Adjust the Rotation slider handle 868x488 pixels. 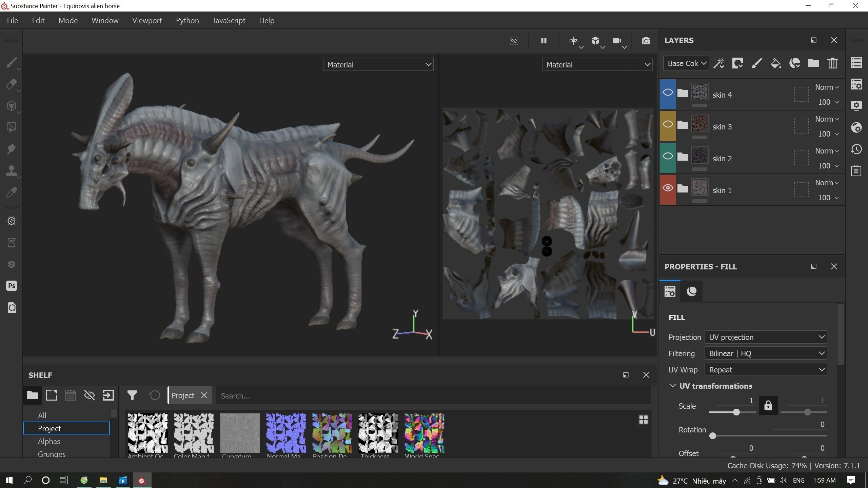[713, 436]
